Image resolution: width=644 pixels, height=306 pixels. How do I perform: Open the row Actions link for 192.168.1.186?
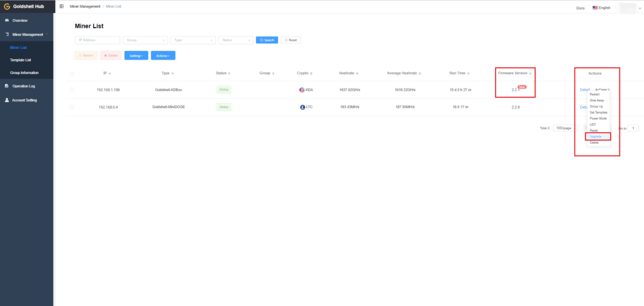(602, 89)
